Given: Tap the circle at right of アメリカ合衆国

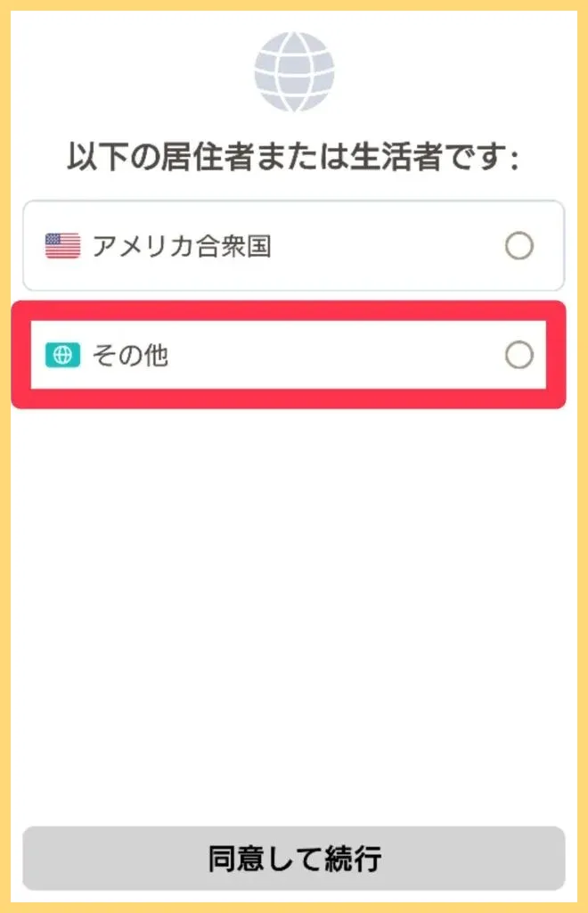Looking at the screenshot, I should (519, 246).
